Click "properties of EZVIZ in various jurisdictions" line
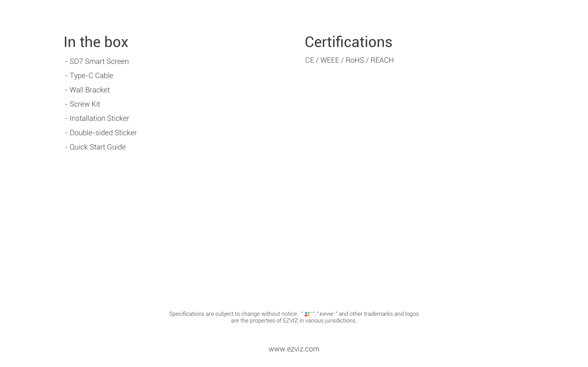 coord(294,321)
